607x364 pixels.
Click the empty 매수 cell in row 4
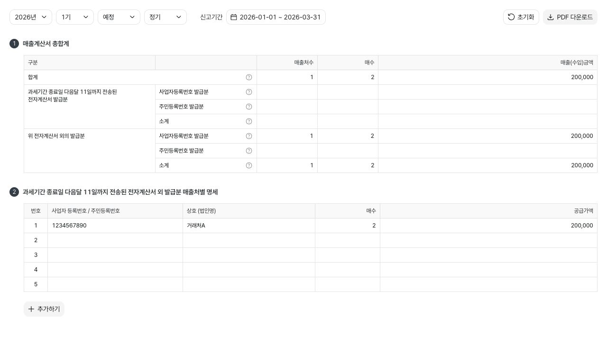tap(348, 270)
